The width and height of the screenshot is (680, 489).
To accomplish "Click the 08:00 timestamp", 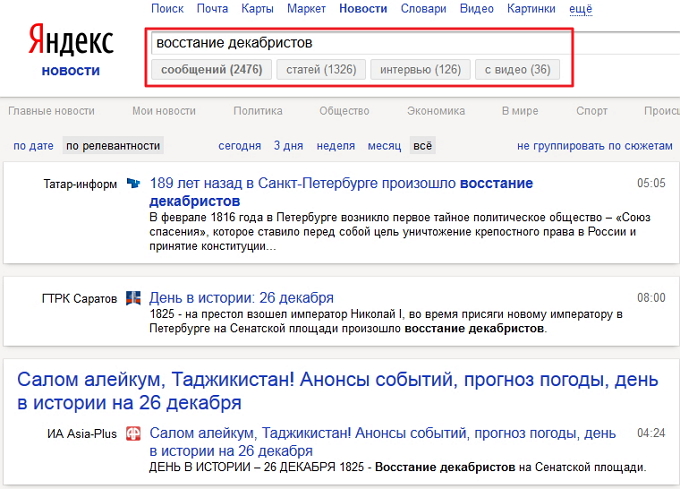I will (651, 298).
